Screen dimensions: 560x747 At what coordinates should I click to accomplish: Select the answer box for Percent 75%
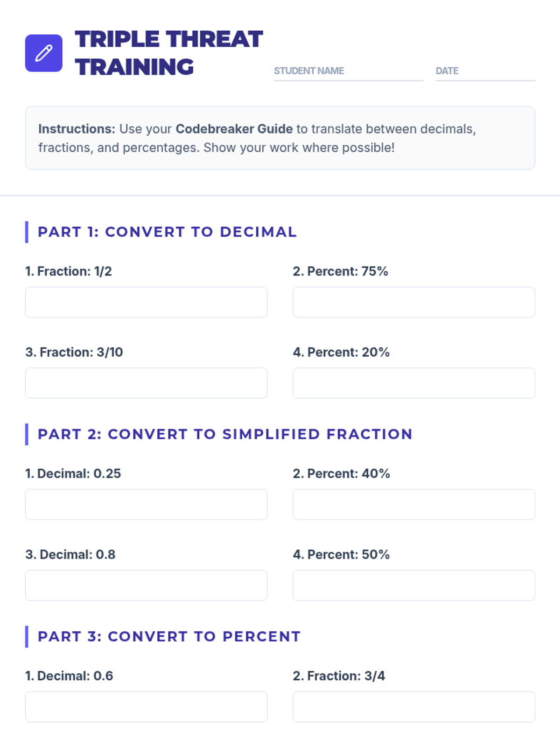pos(413,302)
